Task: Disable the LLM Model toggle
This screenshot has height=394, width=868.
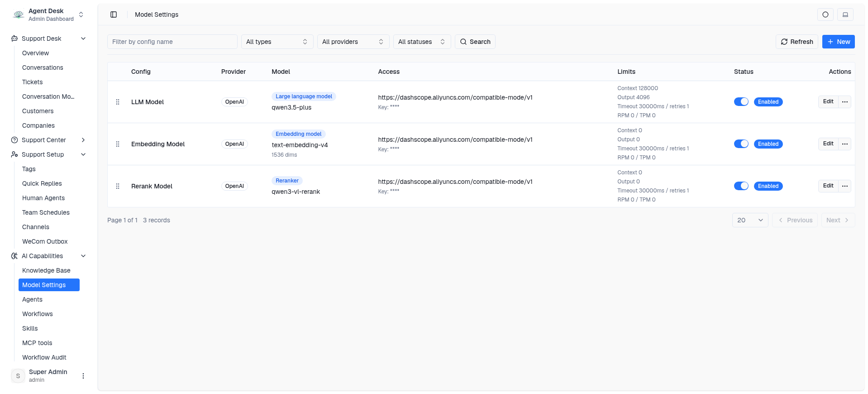Action: (741, 102)
